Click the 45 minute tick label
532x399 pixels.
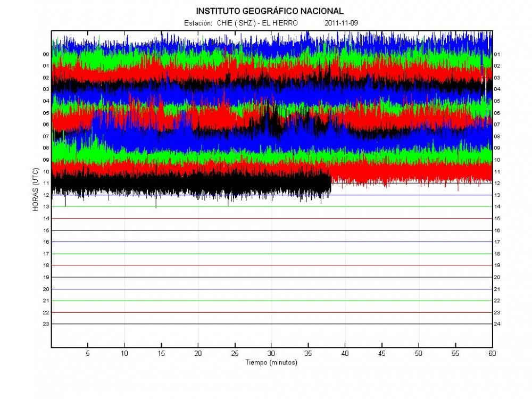(x=381, y=353)
